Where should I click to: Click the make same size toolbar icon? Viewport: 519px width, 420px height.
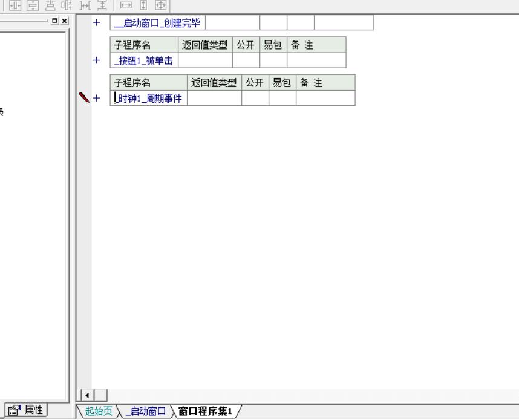point(160,5)
